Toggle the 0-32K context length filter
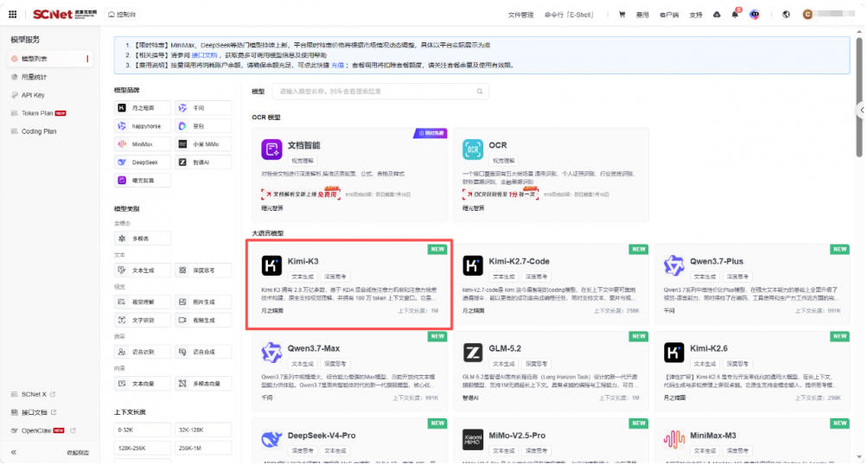868x471 pixels. (143, 430)
